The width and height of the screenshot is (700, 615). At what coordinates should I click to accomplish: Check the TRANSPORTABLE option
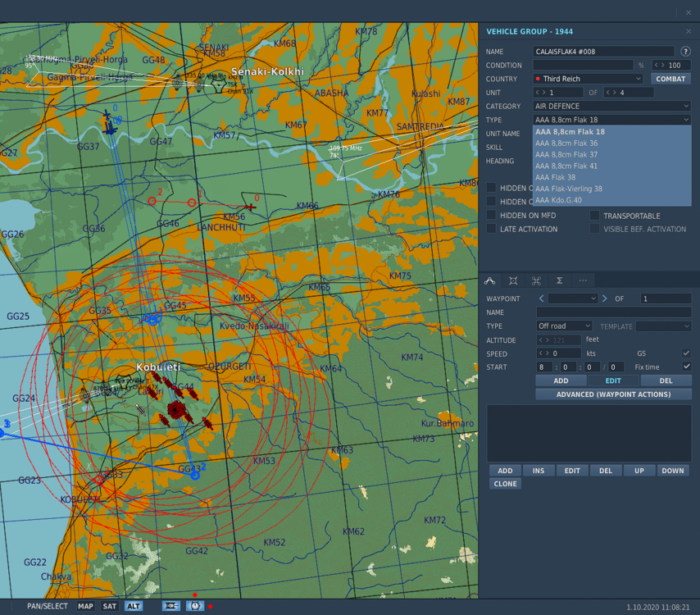point(594,216)
